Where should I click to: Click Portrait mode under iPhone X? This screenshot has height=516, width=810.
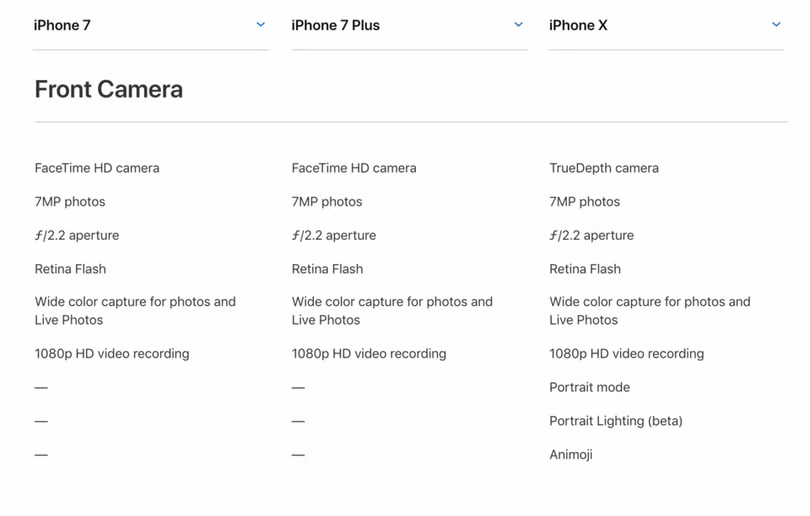click(589, 388)
